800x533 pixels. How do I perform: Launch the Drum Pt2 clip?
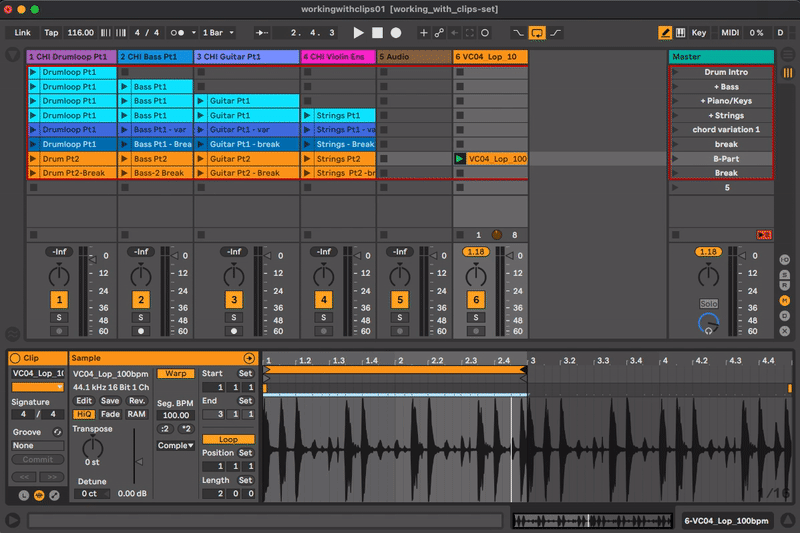pyautogui.click(x=33, y=159)
